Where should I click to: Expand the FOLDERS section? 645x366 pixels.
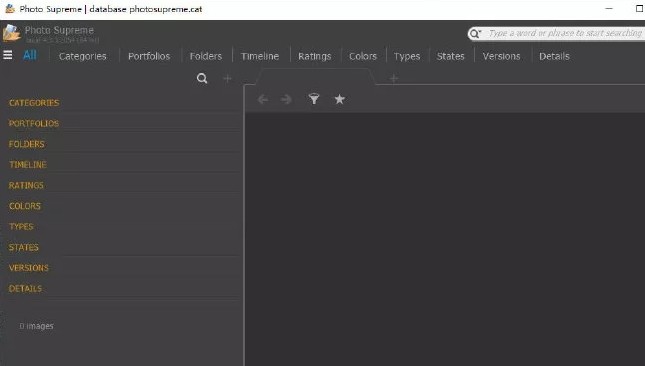[x=27, y=144]
